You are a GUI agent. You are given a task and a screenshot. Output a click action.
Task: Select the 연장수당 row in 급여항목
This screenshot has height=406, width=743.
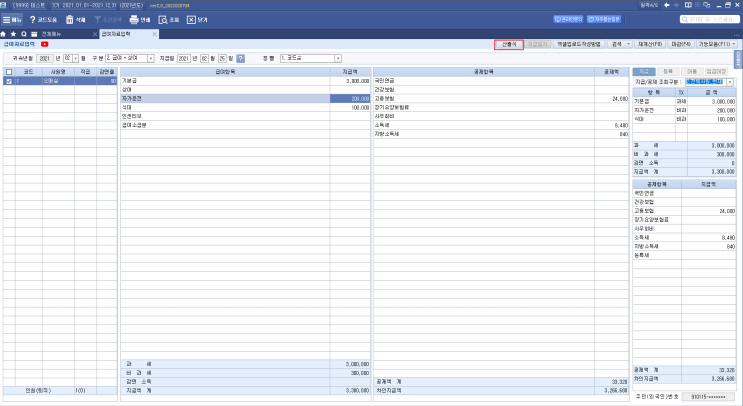(245, 116)
